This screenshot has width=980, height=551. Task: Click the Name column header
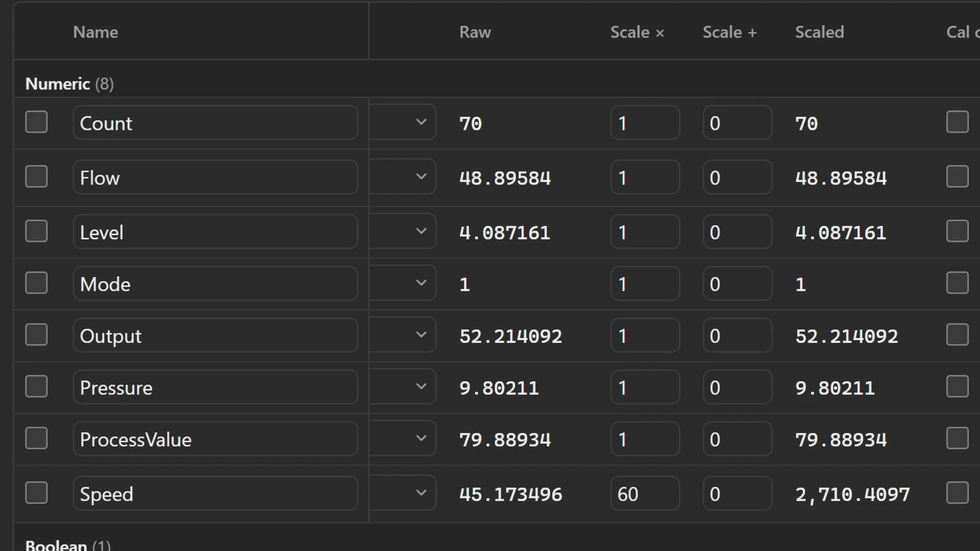coord(96,32)
